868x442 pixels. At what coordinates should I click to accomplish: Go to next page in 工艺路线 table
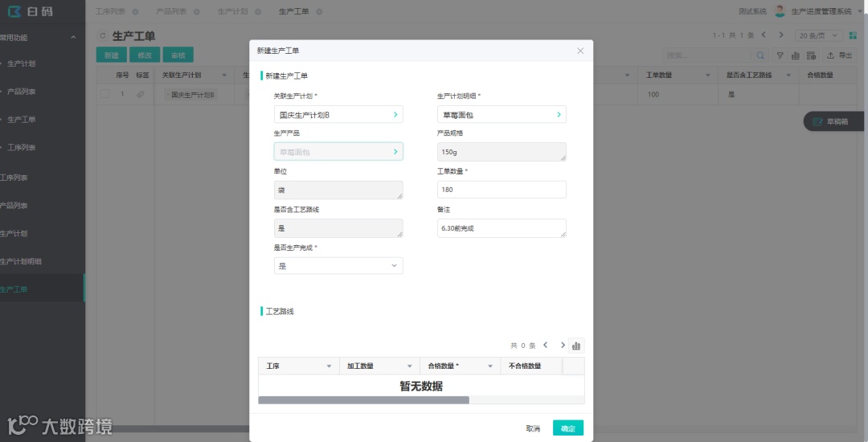[563, 346]
